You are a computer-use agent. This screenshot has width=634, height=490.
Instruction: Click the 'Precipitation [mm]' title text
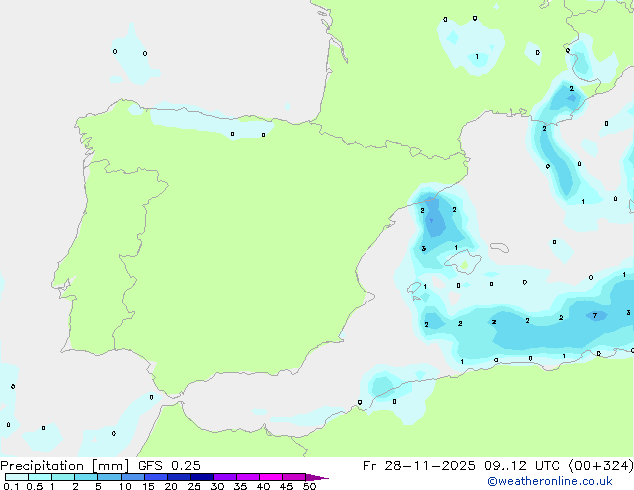point(65,466)
